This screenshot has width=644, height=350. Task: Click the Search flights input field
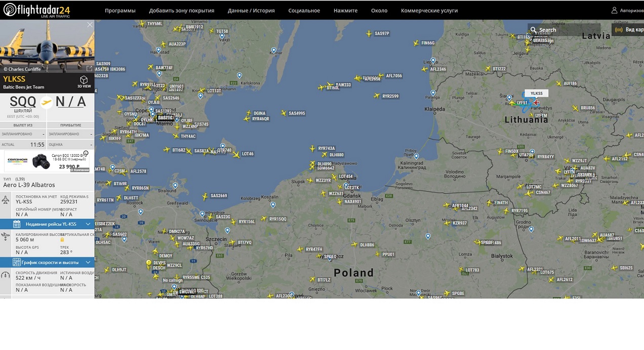tap(564, 30)
